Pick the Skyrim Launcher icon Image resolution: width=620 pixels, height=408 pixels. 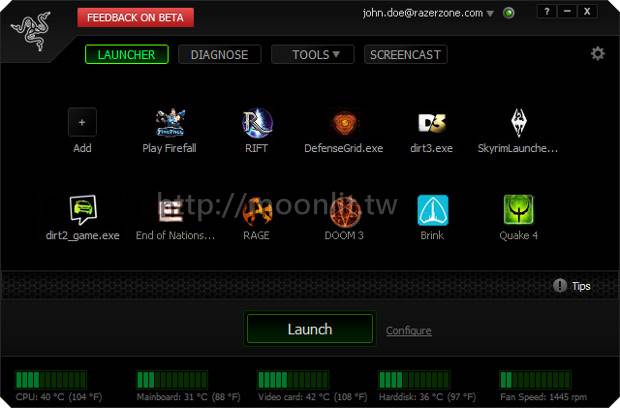pos(518,123)
